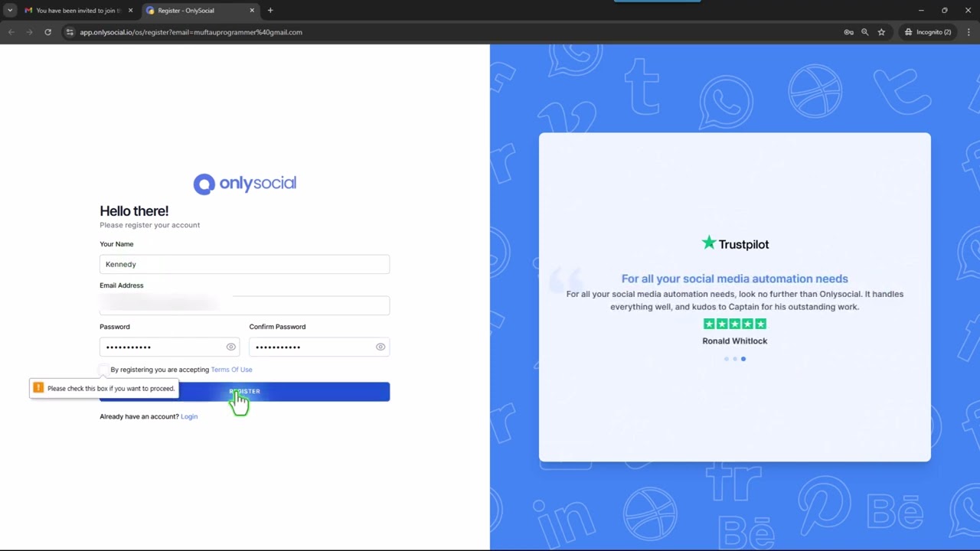Viewport: 980px width, 551px height.
Task: Open the Chrome three-dot menu
Action: (x=969, y=32)
